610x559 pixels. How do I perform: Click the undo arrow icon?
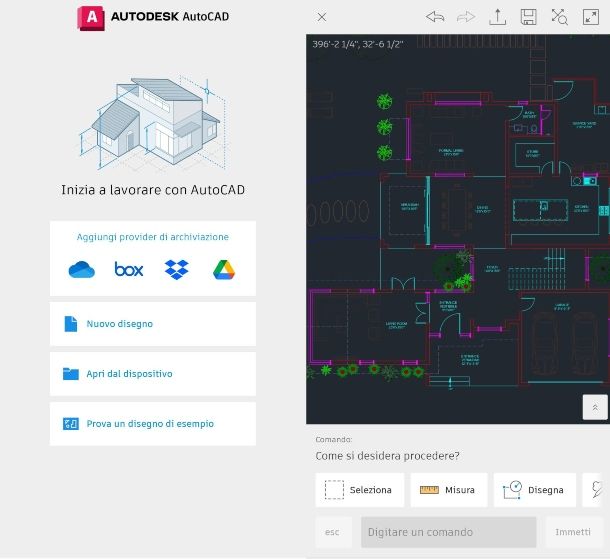435,17
